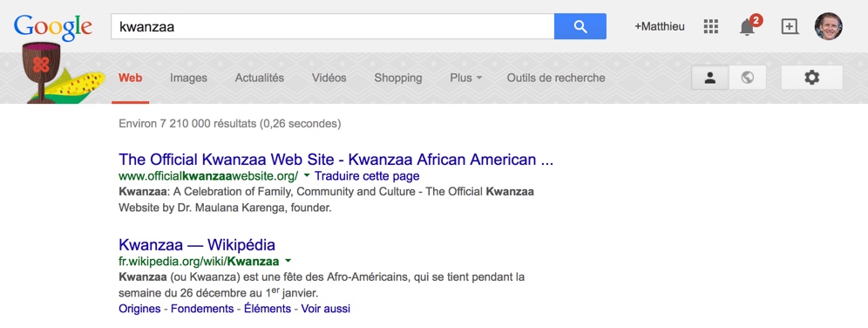
Task: Click the blue magnifier search button
Action: 580,26
